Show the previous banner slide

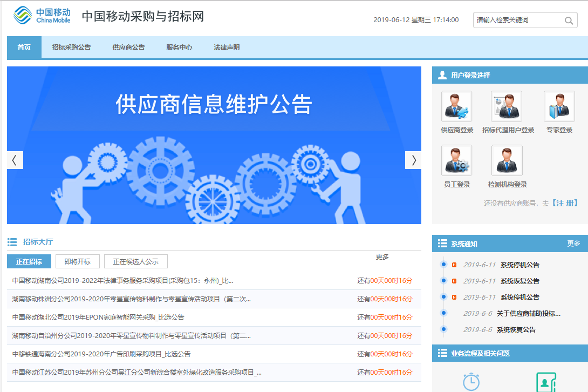click(x=15, y=160)
